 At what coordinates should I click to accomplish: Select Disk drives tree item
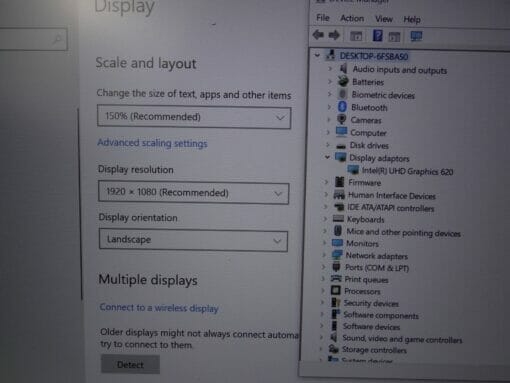pyautogui.click(x=369, y=146)
